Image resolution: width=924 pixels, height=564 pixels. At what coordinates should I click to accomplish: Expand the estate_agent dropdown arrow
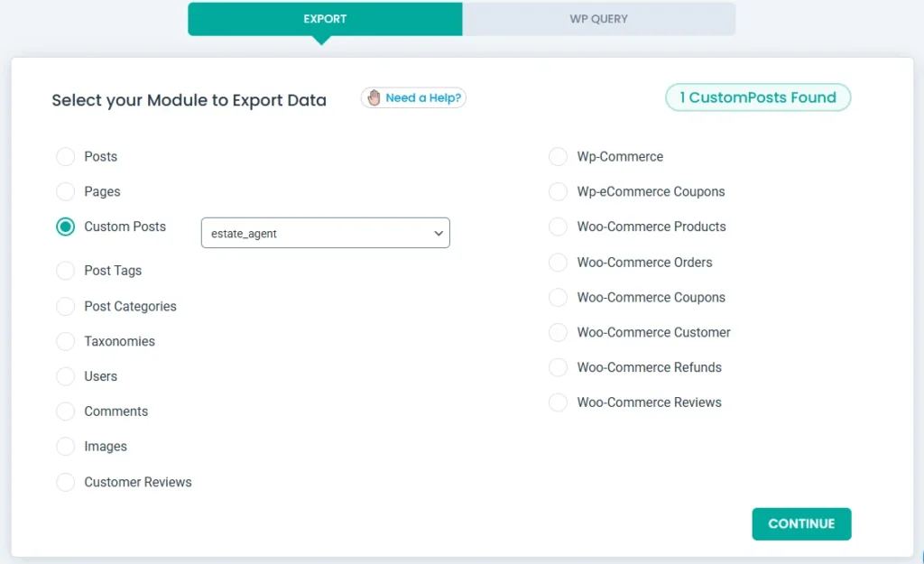[x=439, y=233]
